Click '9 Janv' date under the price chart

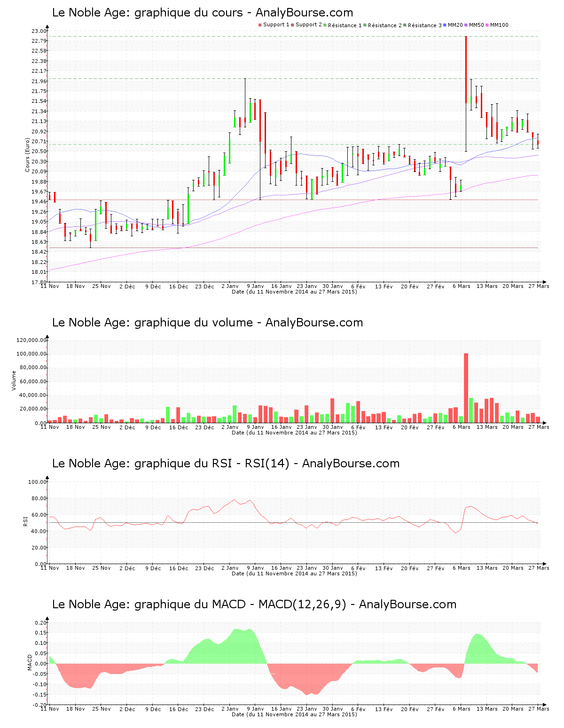[x=255, y=286]
